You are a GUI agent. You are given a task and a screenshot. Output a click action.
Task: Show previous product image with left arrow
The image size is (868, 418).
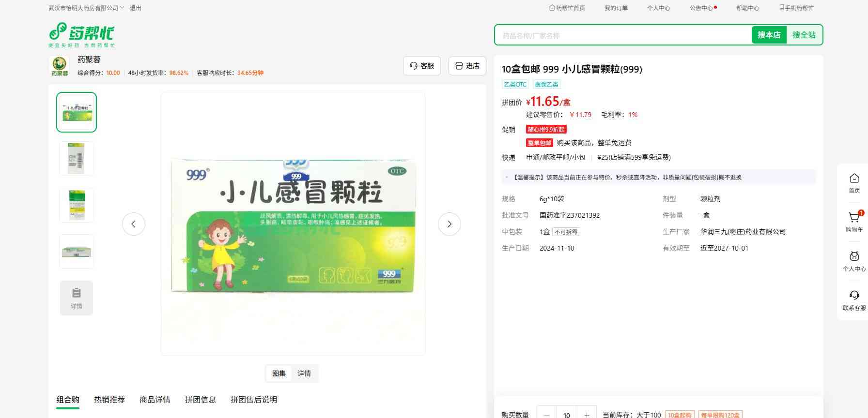(x=134, y=224)
